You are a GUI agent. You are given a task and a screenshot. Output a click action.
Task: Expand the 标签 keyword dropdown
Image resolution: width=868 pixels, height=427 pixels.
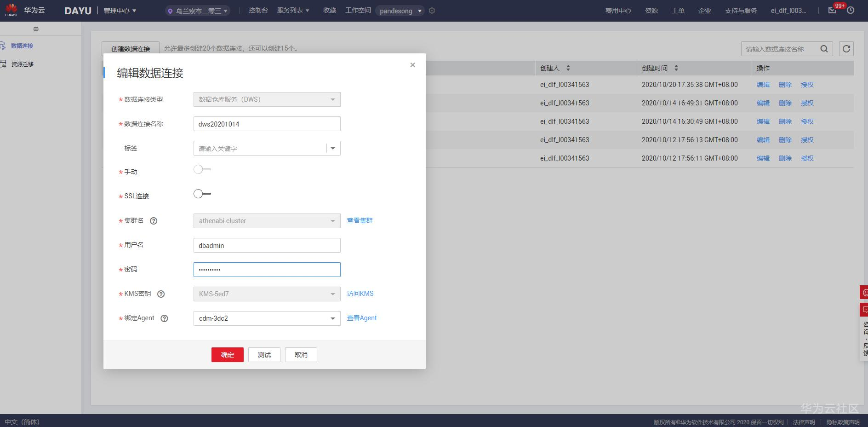(x=333, y=148)
